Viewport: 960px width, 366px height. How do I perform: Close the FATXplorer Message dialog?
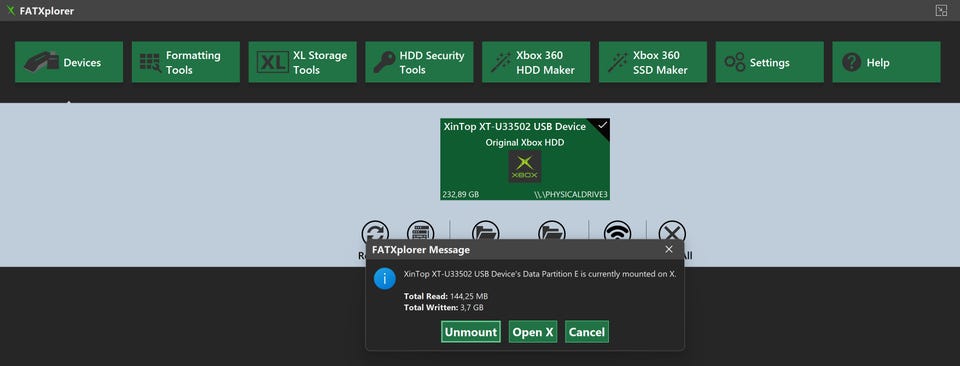click(x=669, y=250)
